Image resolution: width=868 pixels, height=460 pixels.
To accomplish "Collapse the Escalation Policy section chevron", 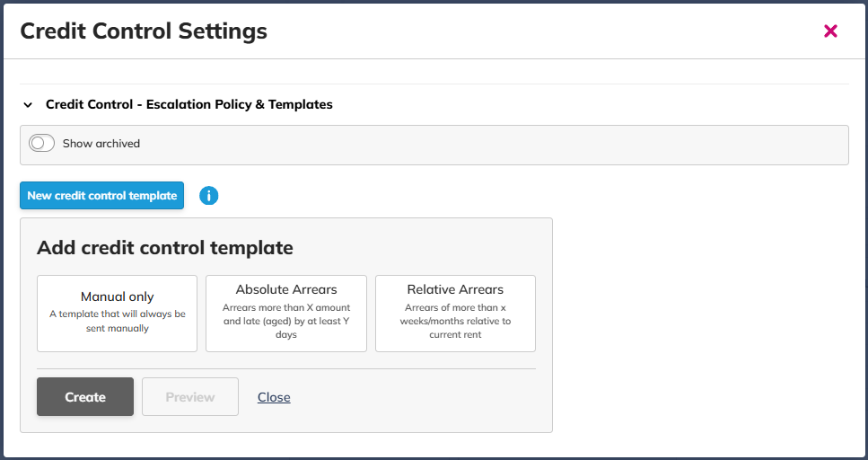I will click(x=28, y=105).
